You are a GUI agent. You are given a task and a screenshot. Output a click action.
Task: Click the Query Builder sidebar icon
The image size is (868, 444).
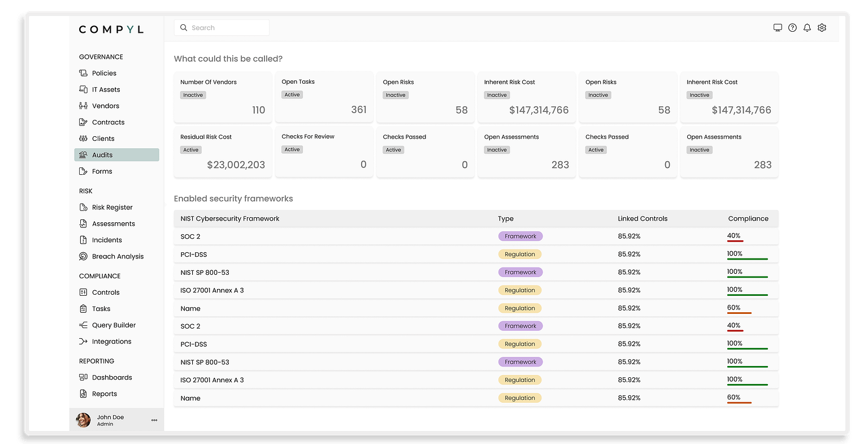click(83, 325)
